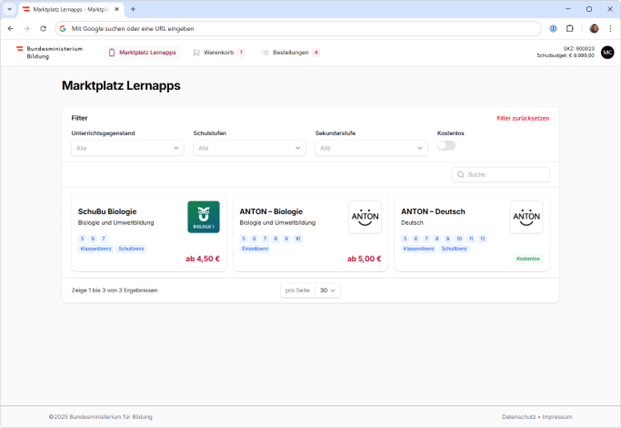Open the Chrome profile avatar
The width and height of the screenshot is (621, 428).
[x=594, y=29]
